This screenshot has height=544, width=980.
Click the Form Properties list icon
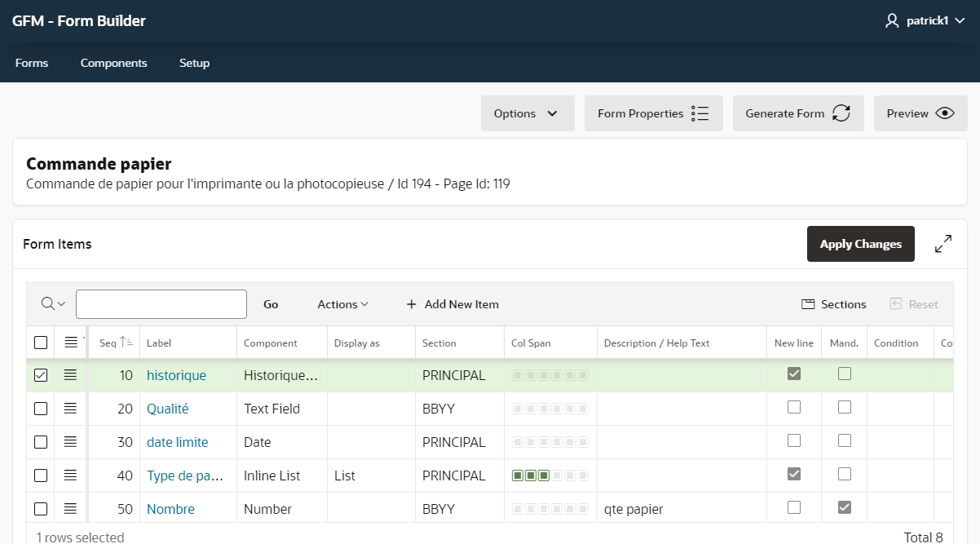click(700, 113)
